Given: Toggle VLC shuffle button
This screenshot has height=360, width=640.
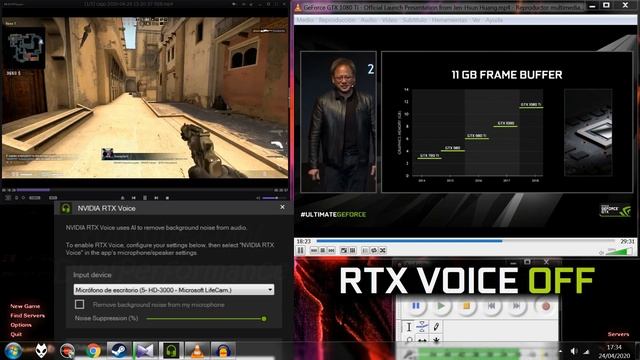Looking at the screenshot, I should coord(383,250).
